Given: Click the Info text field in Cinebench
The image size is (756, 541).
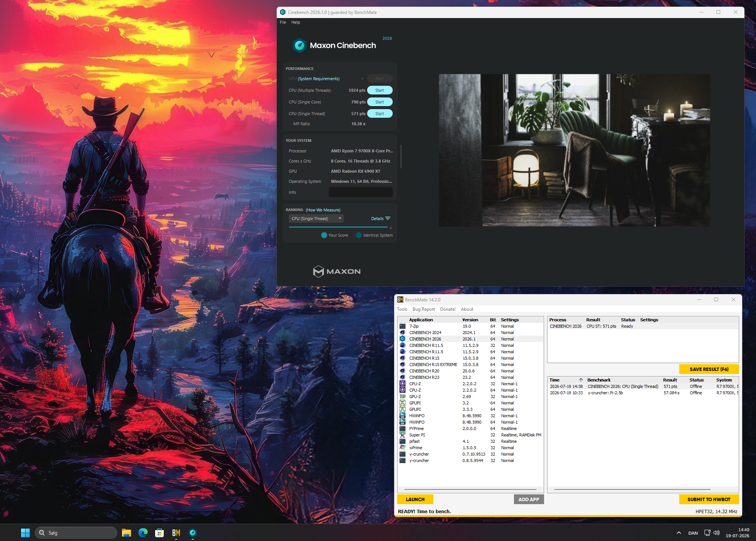Looking at the screenshot, I should (360, 192).
